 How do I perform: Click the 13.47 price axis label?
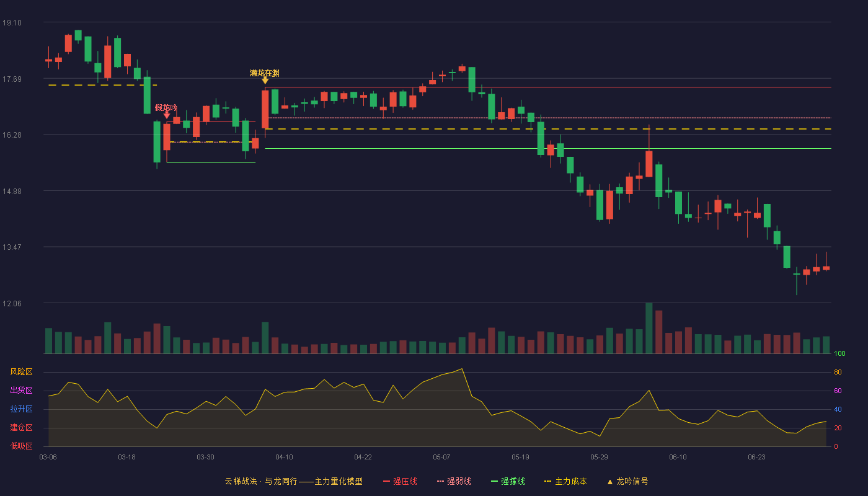click(12, 247)
